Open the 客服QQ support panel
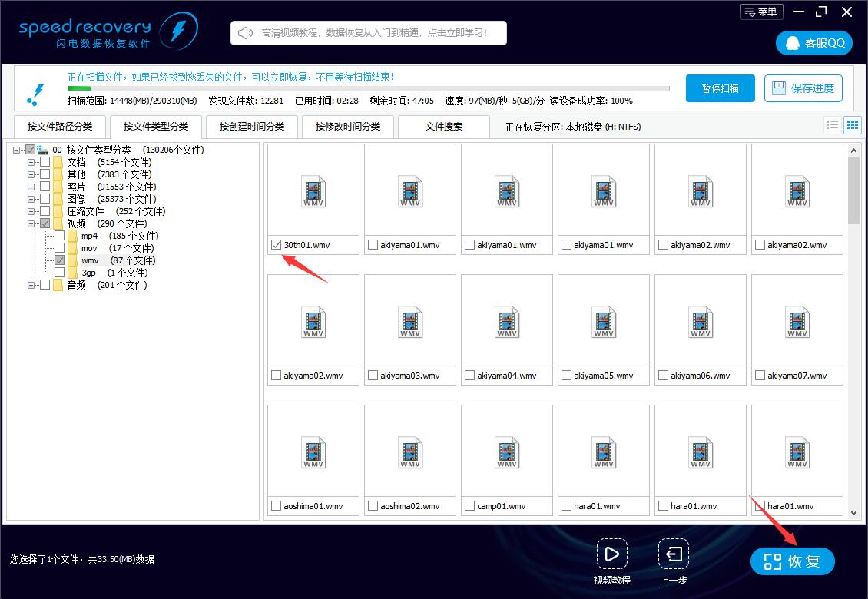The height and width of the screenshot is (599, 868). coord(813,43)
